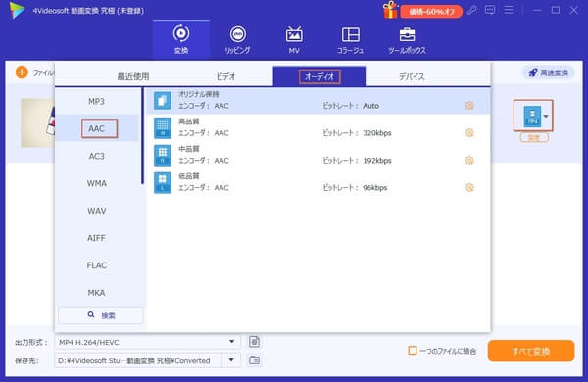Open the ツールボックス toolbox tab
Image resolution: width=588 pixels, height=382 pixels.
tap(407, 40)
